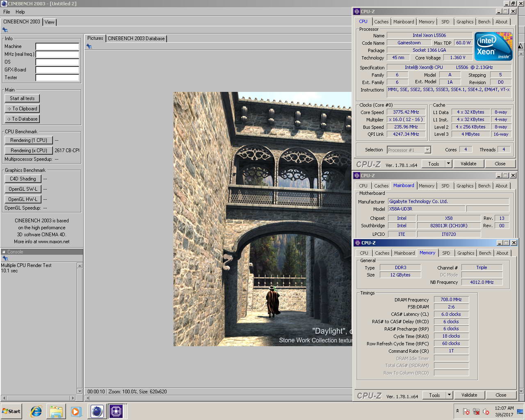
Task: Open CPU tab in middle CPU-Z Mainboard window
Action: click(363, 186)
